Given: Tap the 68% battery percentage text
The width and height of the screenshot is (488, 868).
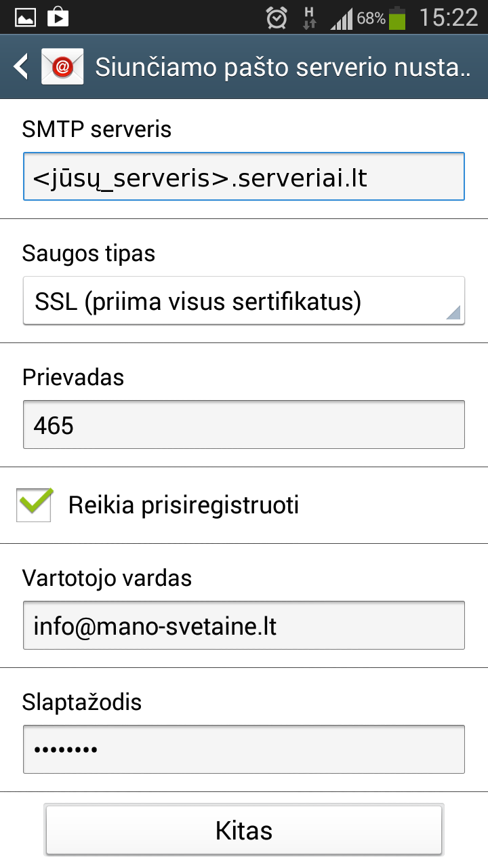Looking at the screenshot, I should (x=371, y=18).
